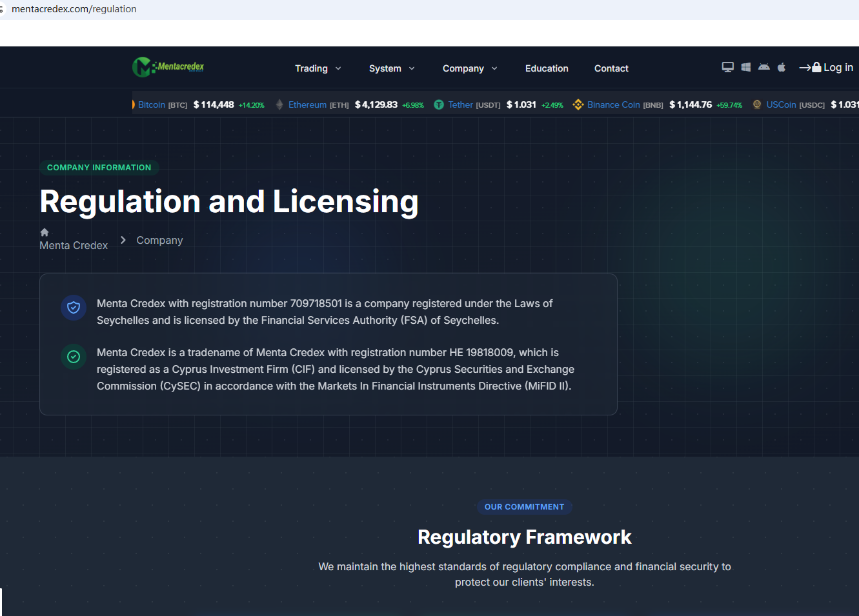
Task: Click the blue shield icon by FSA text
Action: click(x=74, y=308)
